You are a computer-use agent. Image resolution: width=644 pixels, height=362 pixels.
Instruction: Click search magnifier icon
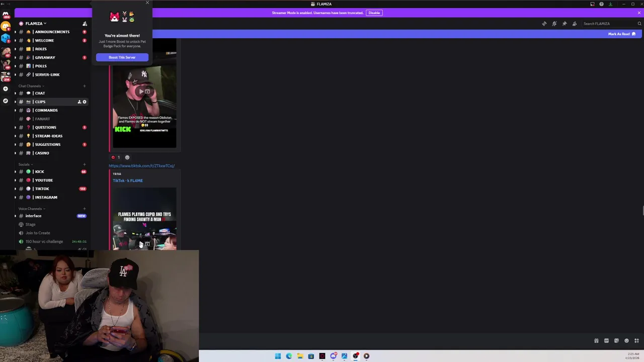tap(639, 24)
